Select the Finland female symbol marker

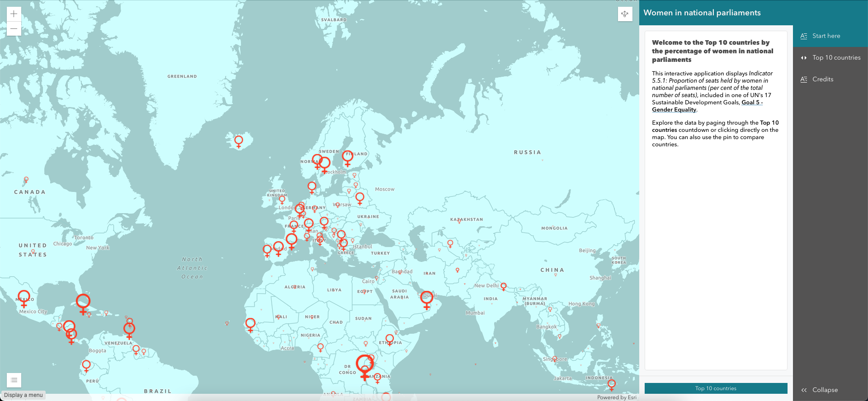(x=348, y=159)
